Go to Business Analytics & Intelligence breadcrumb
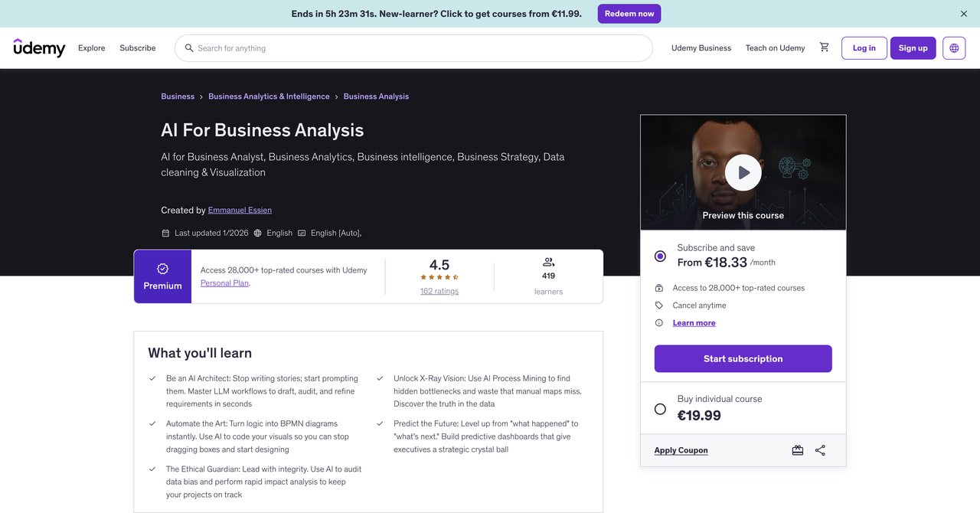This screenshot has width=980, height=513. pos(269,96)
